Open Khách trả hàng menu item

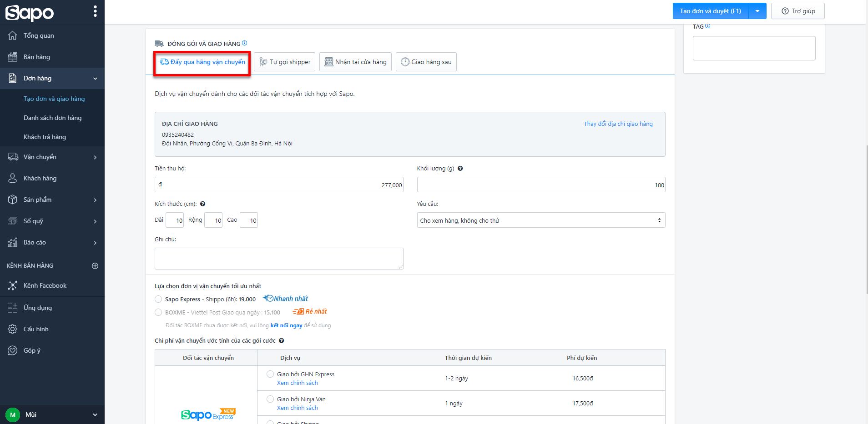pos(45,137)
